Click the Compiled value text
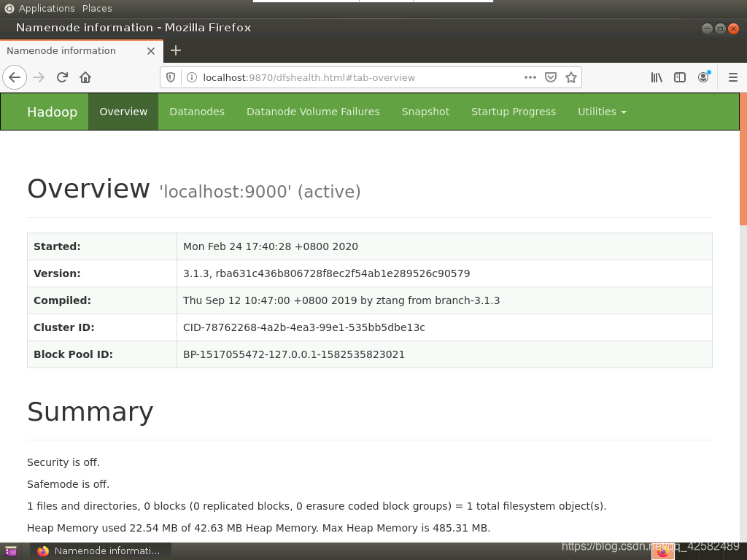Viewport: 747px width, 560px height. [x=341, y=300]
